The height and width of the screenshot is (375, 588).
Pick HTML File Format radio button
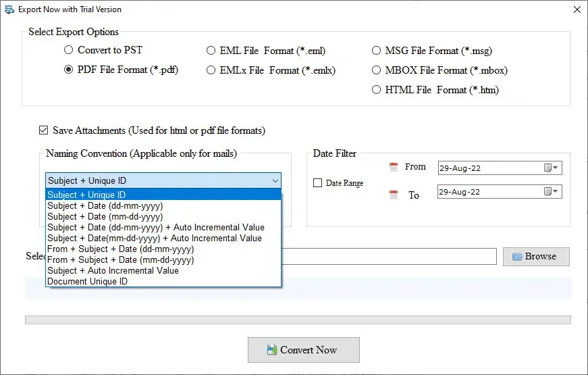pos(376,89)
